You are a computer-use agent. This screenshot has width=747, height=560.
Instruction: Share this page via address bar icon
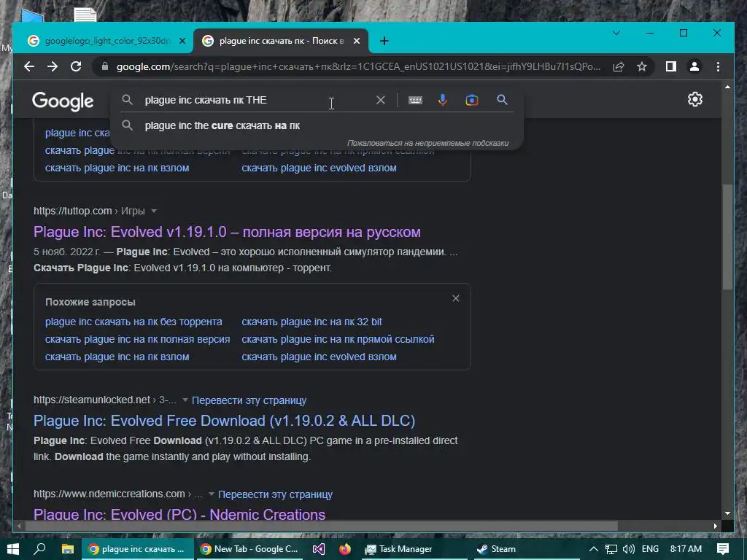click(619, 66)
